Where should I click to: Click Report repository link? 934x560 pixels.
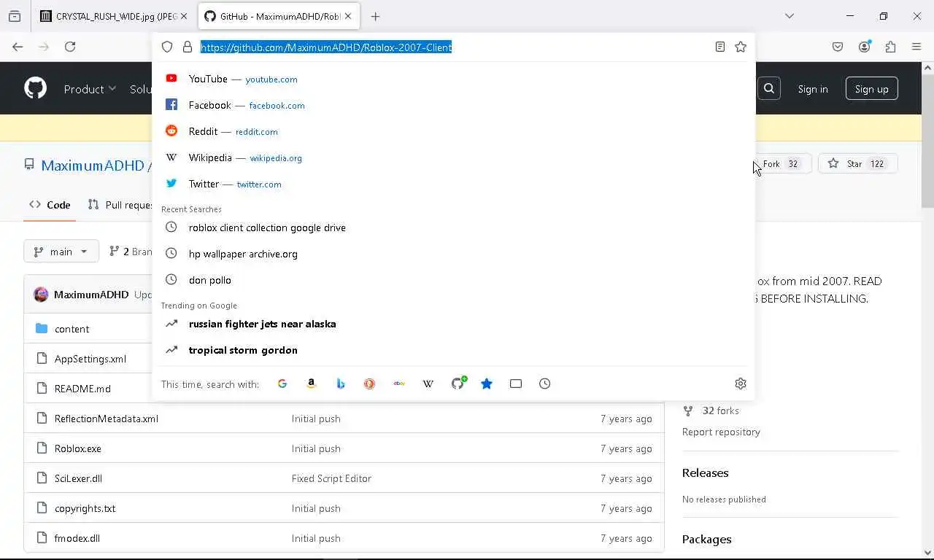(721, 432)
